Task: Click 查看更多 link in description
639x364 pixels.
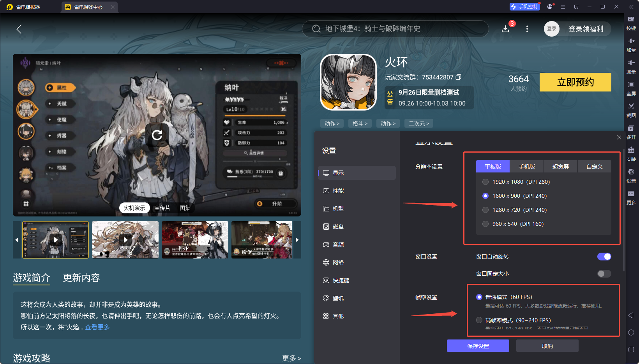Action: click(97, 327)
